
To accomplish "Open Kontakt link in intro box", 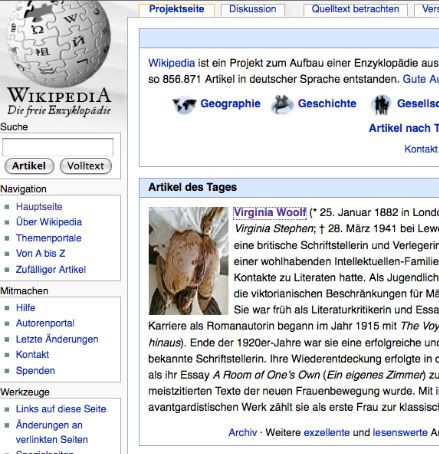I will pyautogui.click(x=421, y=149).
